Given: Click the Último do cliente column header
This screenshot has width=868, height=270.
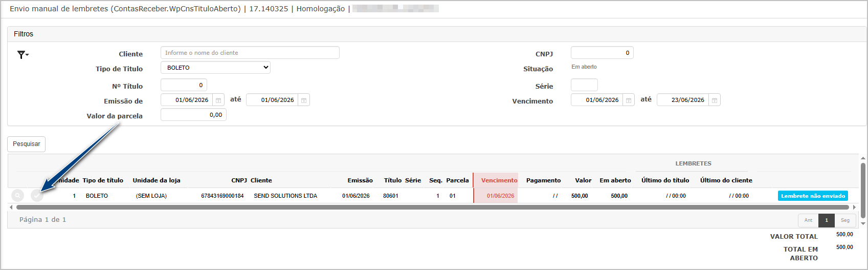Looking at the screenshot, I should (x=726, y=180).
